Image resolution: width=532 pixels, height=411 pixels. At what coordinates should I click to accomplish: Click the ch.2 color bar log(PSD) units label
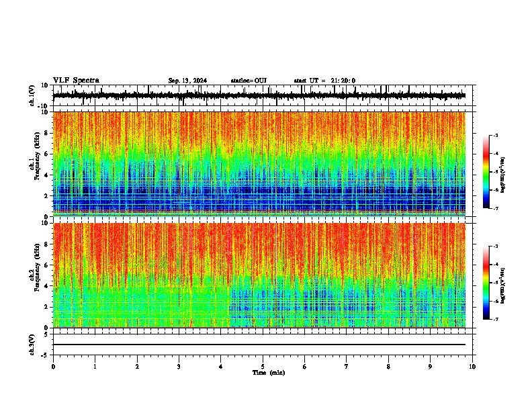(503, 285)
